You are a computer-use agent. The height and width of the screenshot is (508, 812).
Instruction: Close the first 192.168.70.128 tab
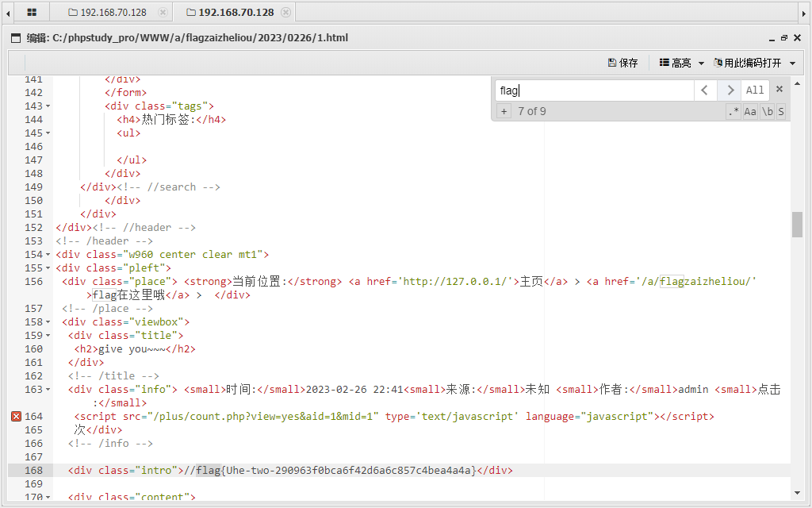163,12
